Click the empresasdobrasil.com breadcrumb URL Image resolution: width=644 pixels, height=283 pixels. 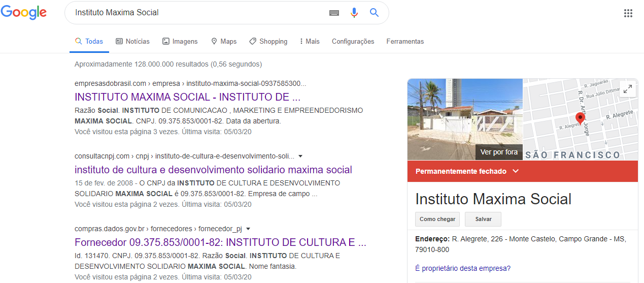pyautogui.click(x=190, y=83)
